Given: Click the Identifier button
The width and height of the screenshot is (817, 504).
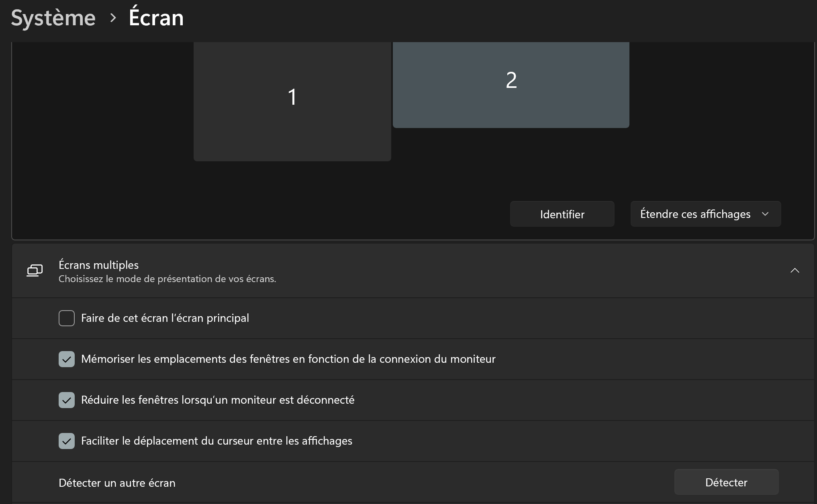Looking at the screenshot, I should tap(562, 214).
